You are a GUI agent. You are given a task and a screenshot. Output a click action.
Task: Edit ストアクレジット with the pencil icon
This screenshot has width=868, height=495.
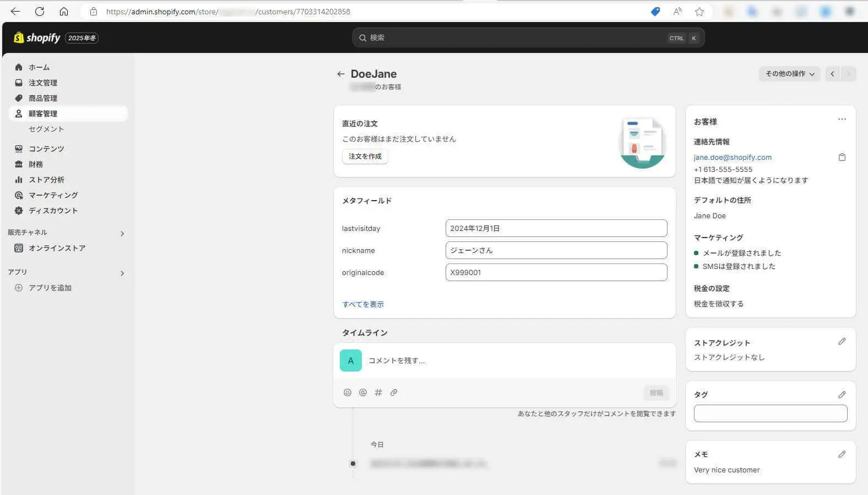pyautogui.click(x=842, y=342)
